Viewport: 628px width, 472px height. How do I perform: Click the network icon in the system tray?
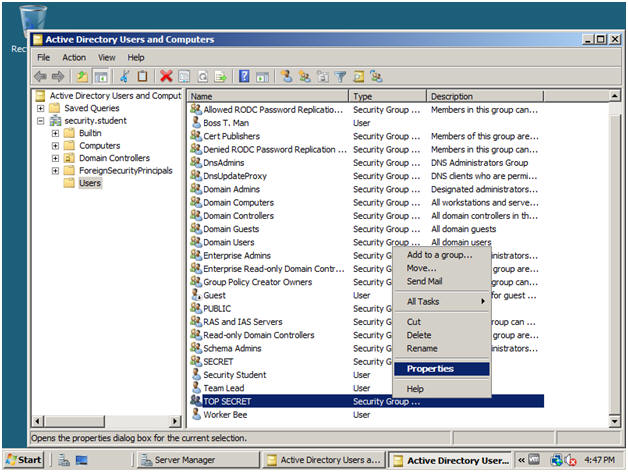[556, 460]
